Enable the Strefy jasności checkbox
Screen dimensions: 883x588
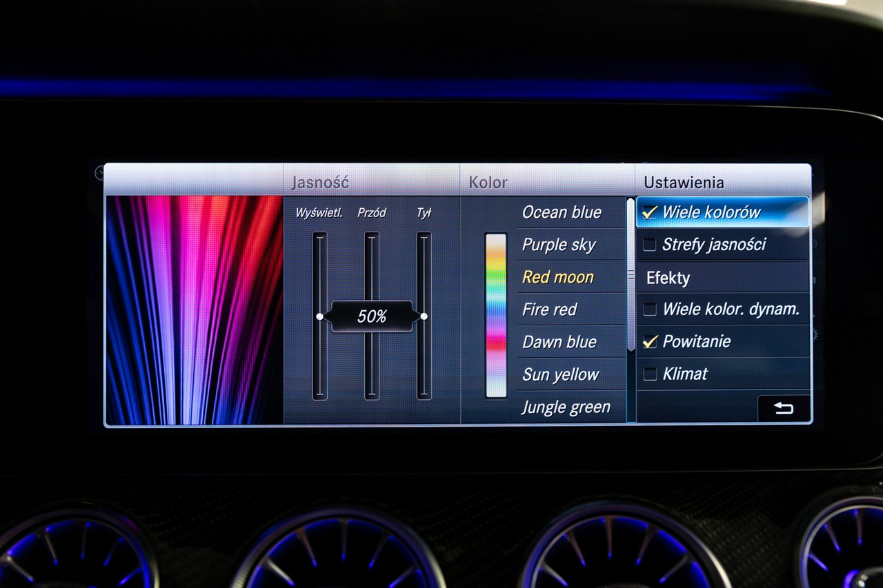click(649, 245)
